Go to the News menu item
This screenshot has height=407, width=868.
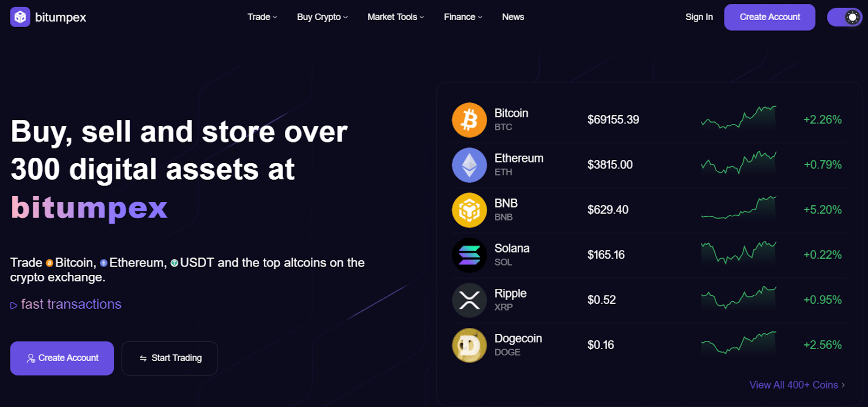pyautogui.click(x=513, y=17)
